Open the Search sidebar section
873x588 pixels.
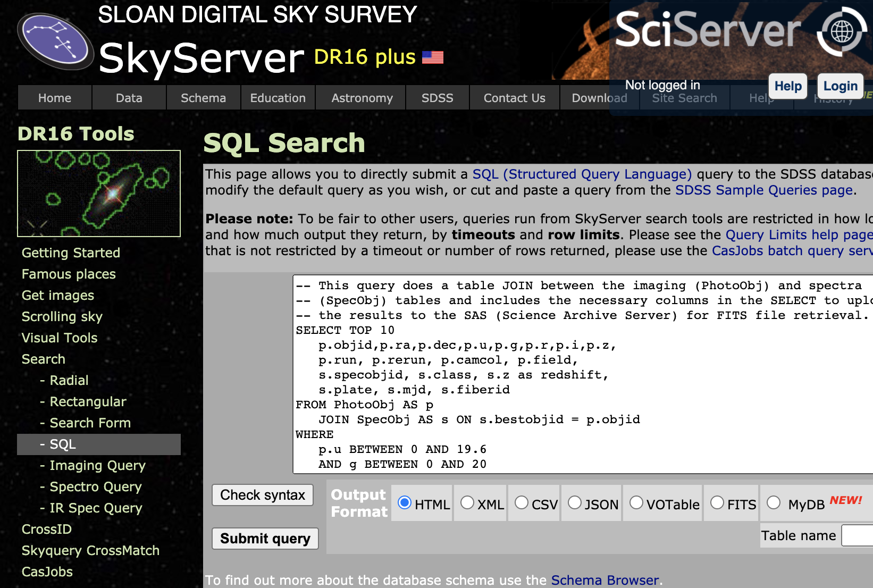[44, 359]
